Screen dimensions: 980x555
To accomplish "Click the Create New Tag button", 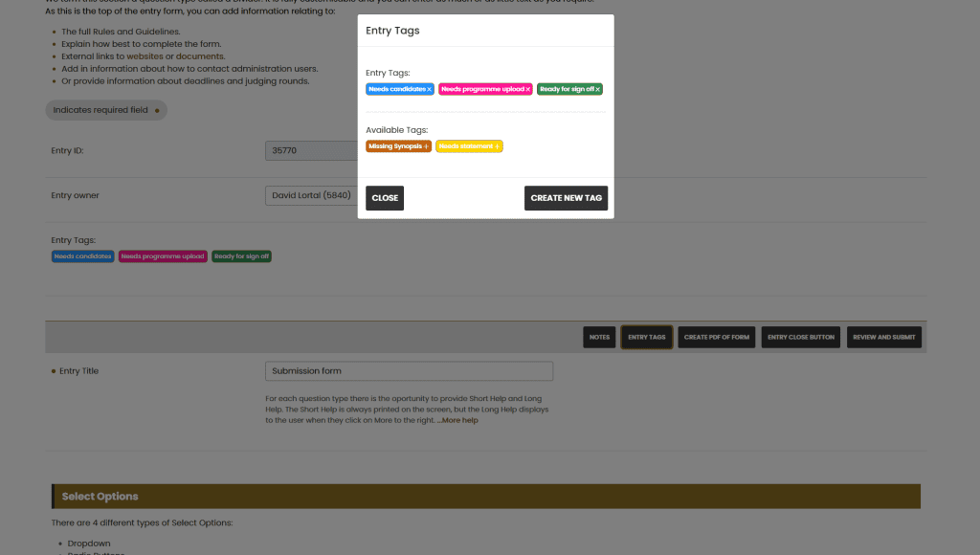I will [566, 198].
